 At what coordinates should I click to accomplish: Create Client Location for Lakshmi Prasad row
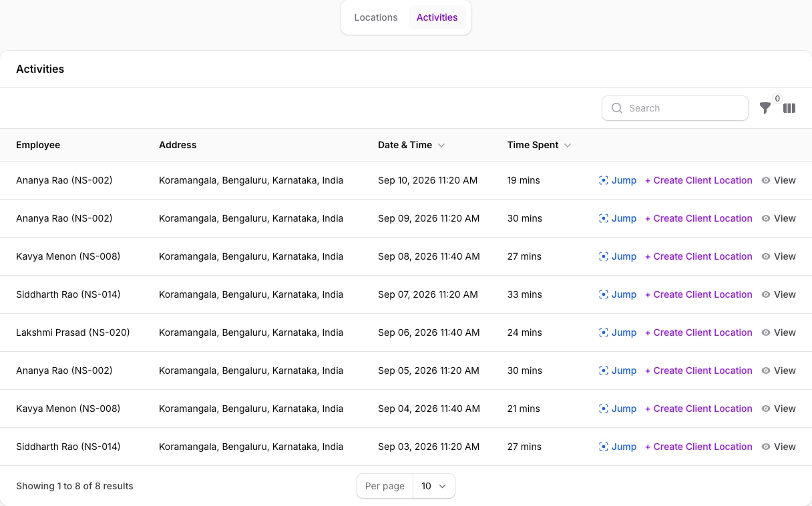(x=698, y=332)
